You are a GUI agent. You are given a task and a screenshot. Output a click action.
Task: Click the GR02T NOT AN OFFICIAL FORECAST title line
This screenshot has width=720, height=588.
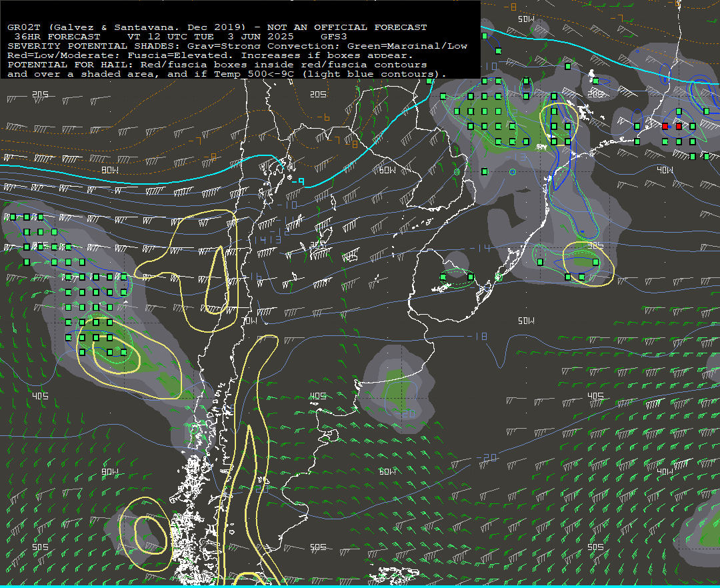217,27
